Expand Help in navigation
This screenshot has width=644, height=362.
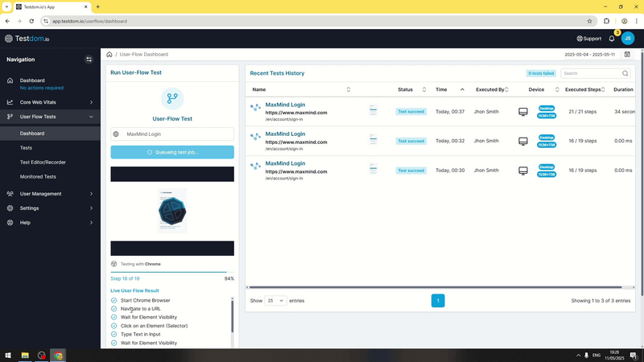click(50, 223)
